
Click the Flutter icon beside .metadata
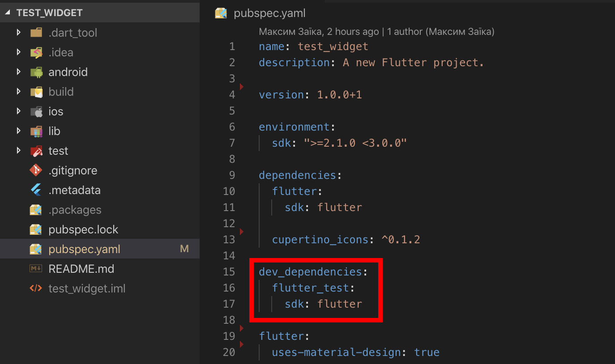click(x=36, y=190)
